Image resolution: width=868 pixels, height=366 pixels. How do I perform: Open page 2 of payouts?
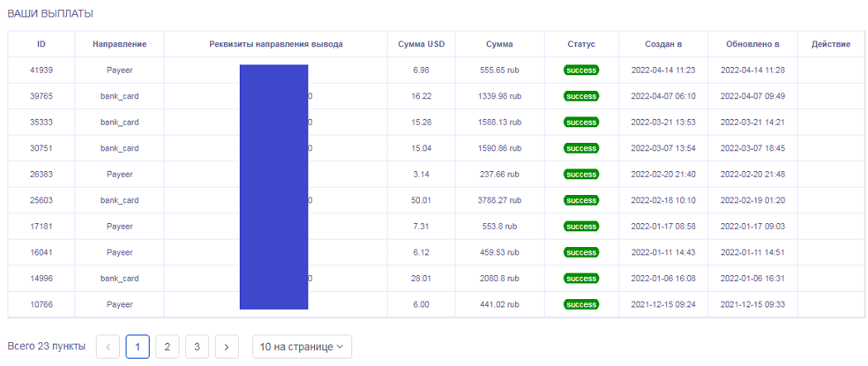pos(167,347)
